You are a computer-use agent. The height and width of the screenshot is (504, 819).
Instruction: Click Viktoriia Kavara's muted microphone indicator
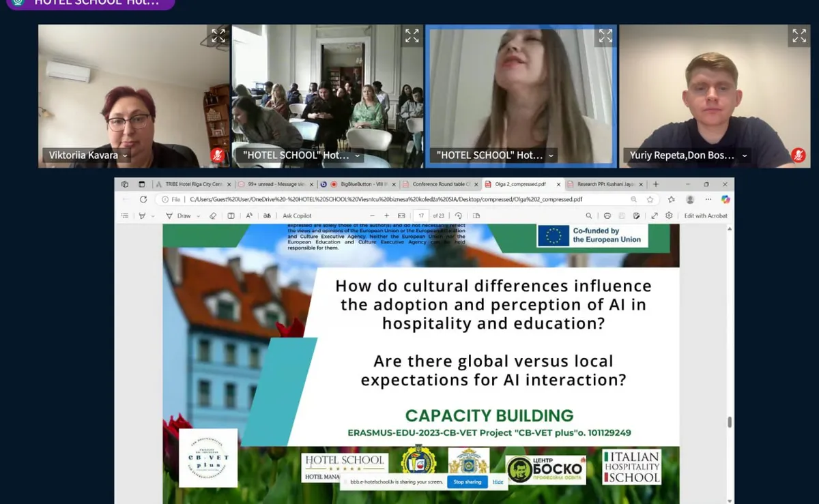coord(218,155)
